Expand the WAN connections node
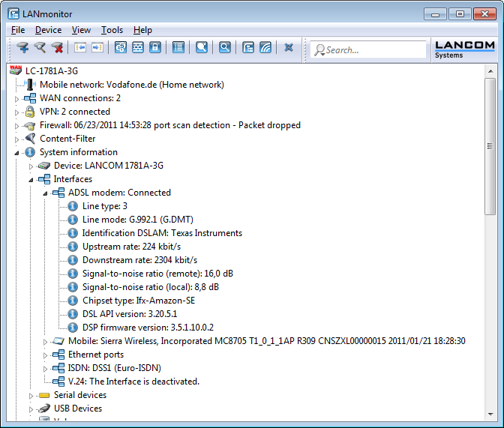504x428 pixels. pyautogui.click(x=17, y=98)
